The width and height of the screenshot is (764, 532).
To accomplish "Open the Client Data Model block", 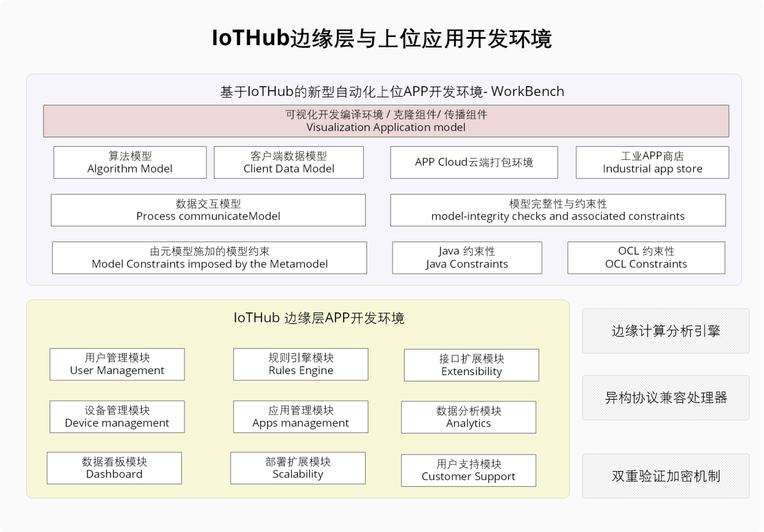I will 289,162.
